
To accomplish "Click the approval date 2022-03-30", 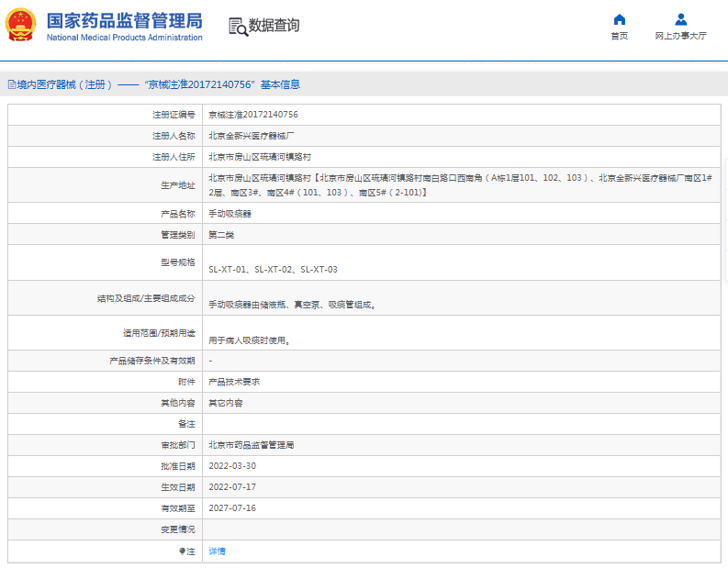I will point(232,466).
